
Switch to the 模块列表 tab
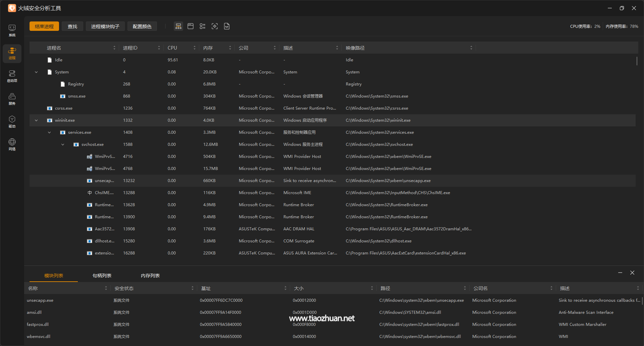tap(54, 276)
